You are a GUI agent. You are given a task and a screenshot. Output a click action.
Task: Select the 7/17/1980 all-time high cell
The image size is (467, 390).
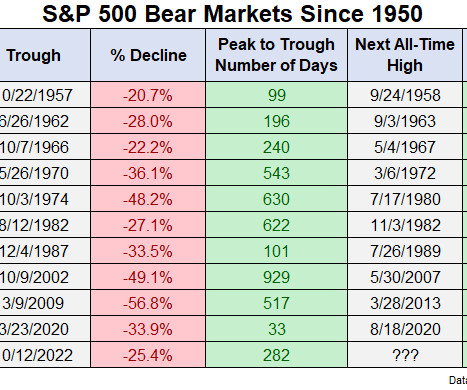405,199
